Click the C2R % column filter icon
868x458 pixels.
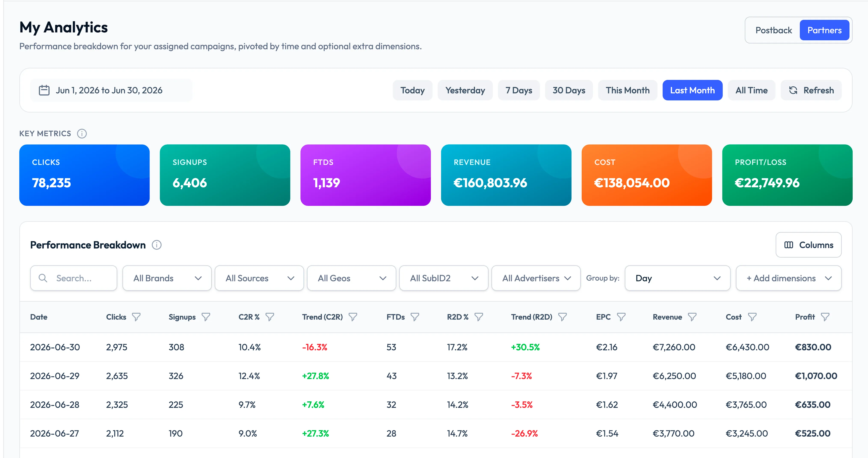[270, 317]
